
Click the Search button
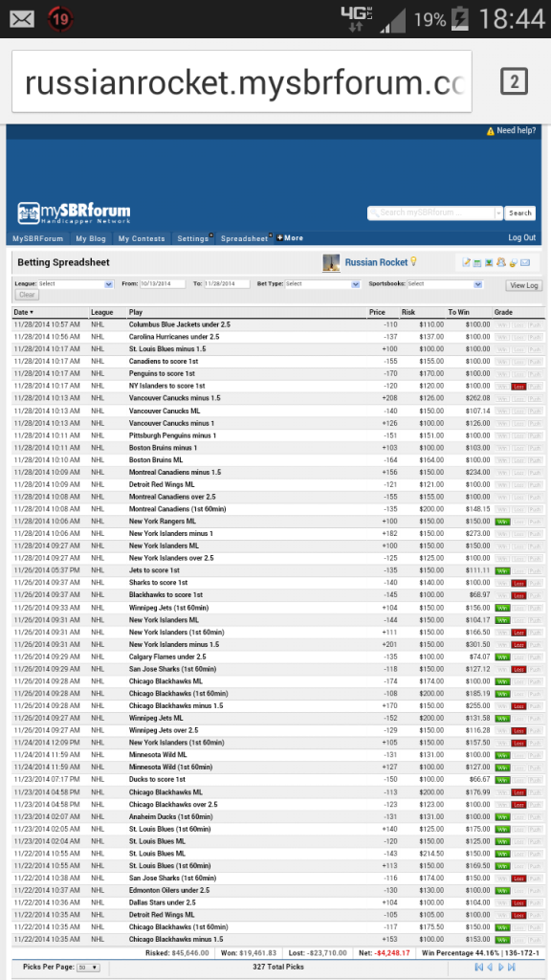click(519, 213)
